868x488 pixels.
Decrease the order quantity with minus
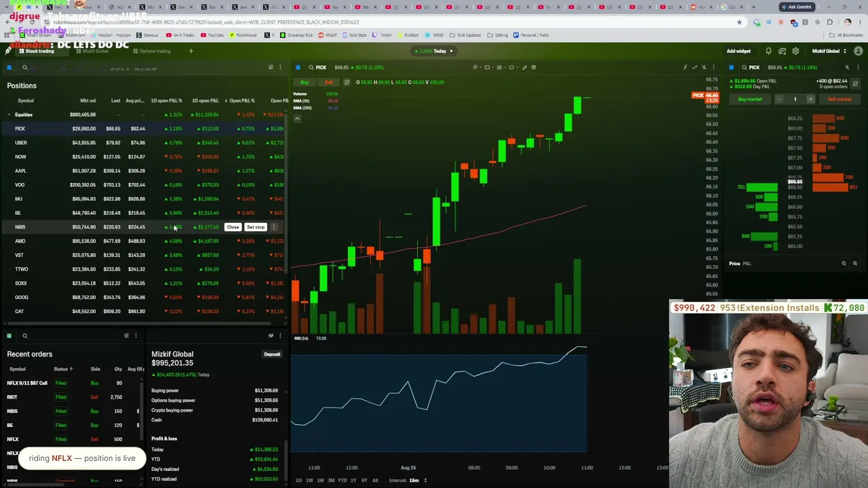[780, 99]
